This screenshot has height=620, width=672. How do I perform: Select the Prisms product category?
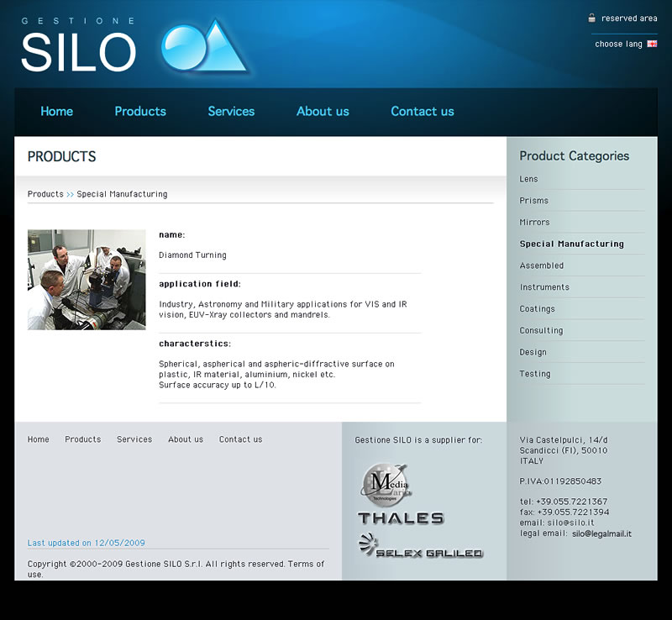tap(533, 200)
